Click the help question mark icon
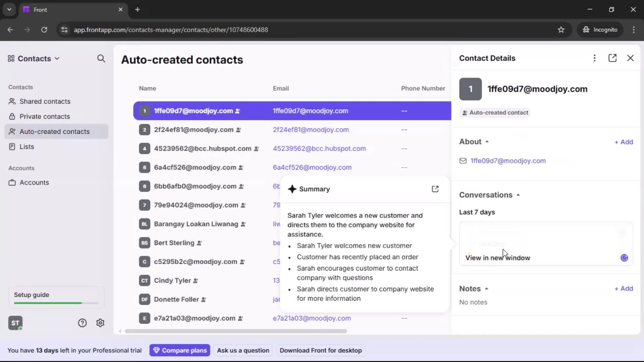 82,323
